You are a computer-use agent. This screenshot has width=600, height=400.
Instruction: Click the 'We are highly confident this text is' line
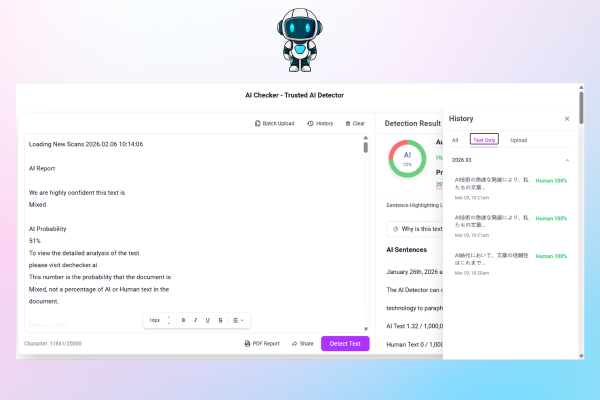pos(77,193)
